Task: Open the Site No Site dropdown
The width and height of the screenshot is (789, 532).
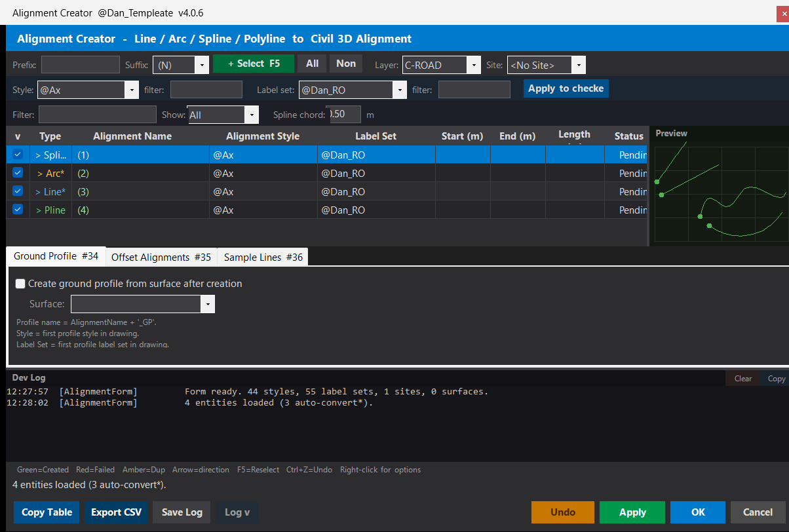Action: coord(547,65)
